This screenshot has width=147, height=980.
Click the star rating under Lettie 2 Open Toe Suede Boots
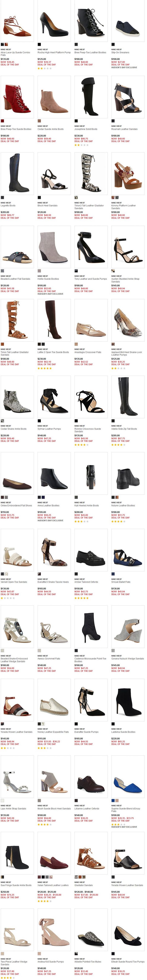(44, 368)
